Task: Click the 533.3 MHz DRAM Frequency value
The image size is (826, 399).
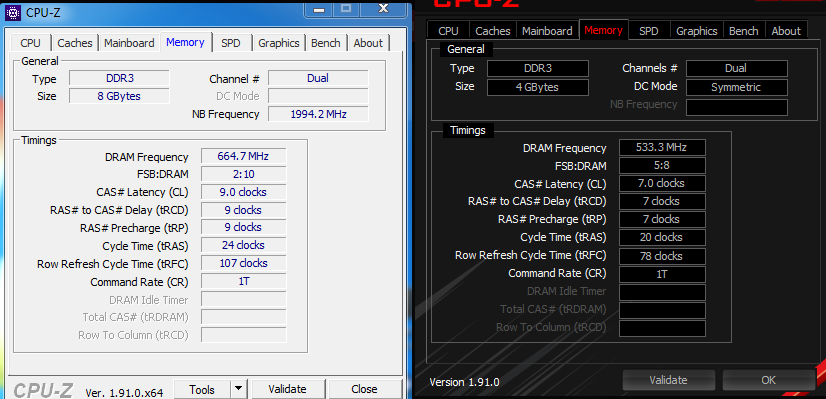Action: click(x=662, y=148)
